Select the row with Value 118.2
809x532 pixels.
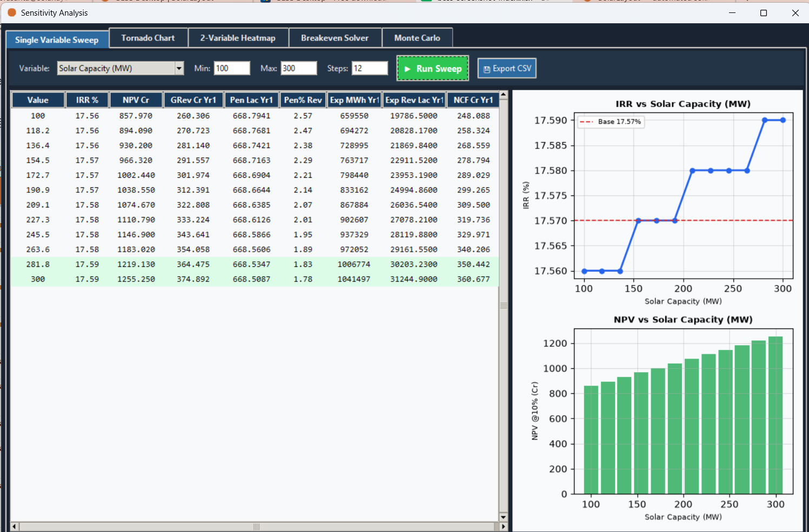click(x=255, y=131)
